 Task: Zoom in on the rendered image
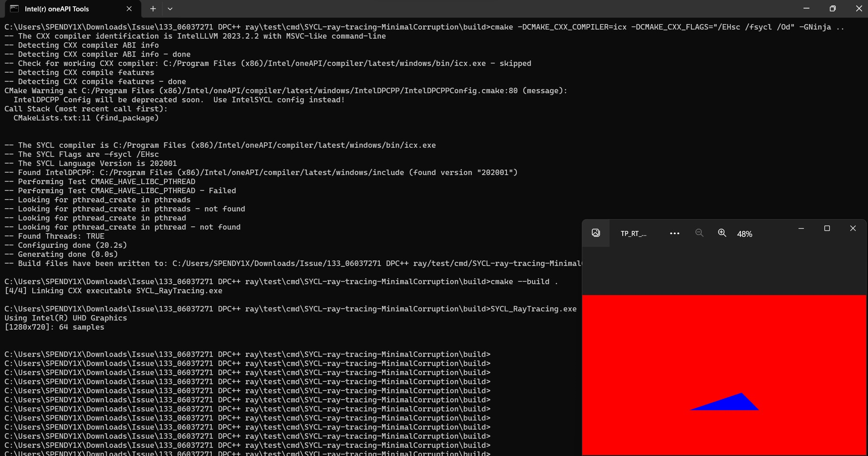pos(722,233)
